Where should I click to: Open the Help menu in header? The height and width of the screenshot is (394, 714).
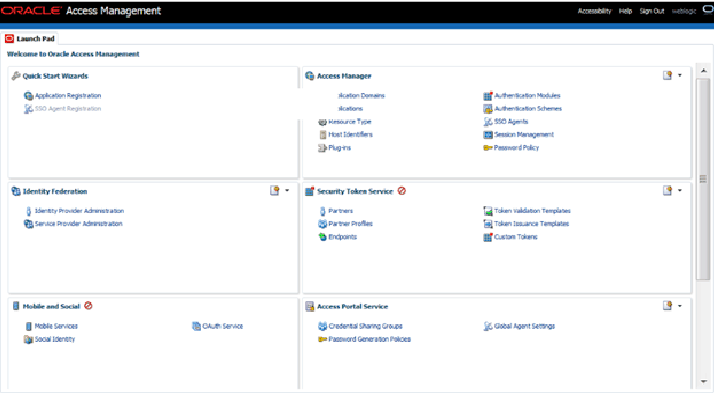click(x=625, y=11)
